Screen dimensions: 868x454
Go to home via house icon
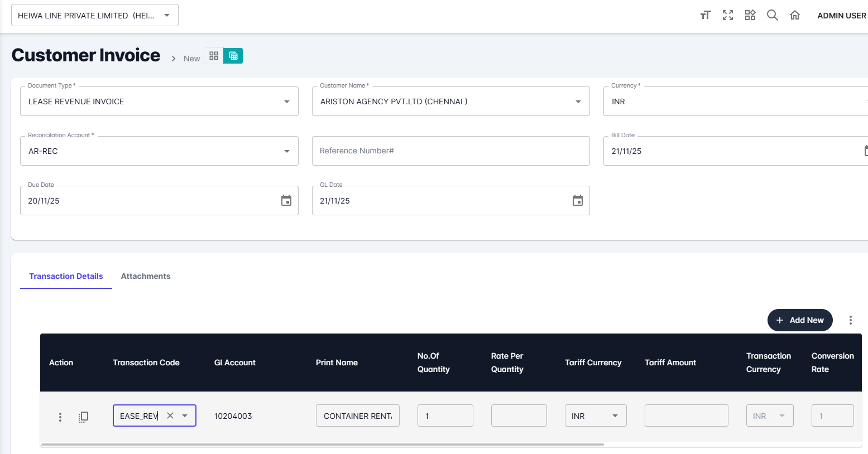(x=795, y=15)
